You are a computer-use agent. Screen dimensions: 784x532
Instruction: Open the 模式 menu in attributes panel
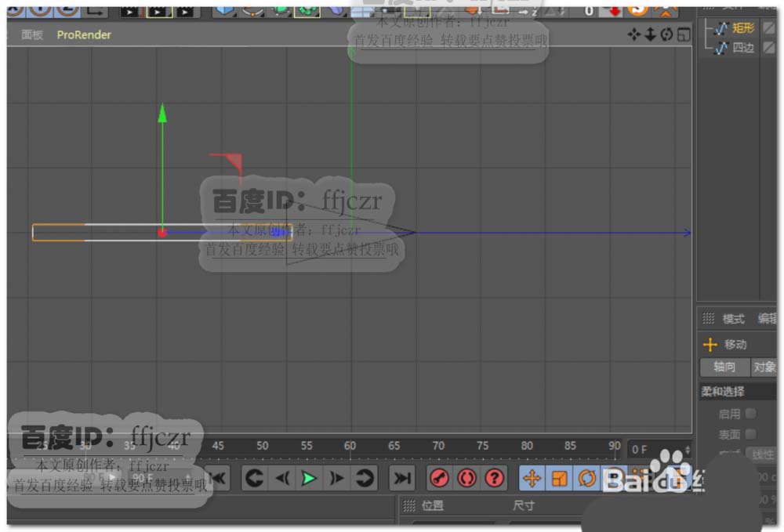click(x=734, y=319)
